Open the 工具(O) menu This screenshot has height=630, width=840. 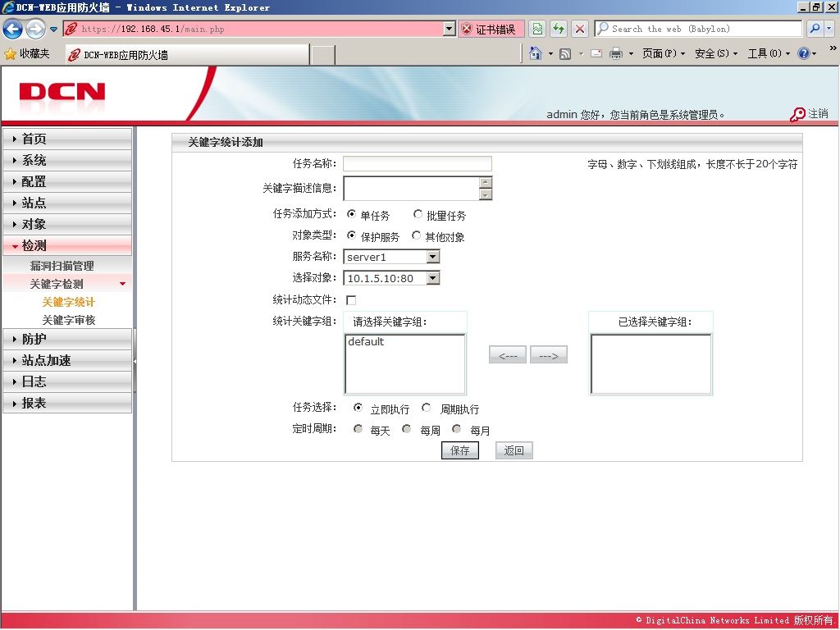tap(769, 53)
